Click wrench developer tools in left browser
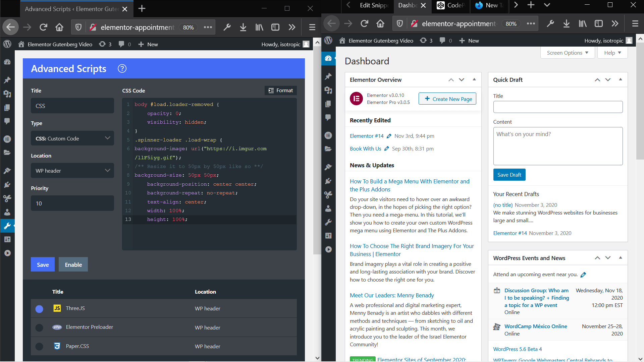This screenshot has width=644, height=362. coord(227,27)
